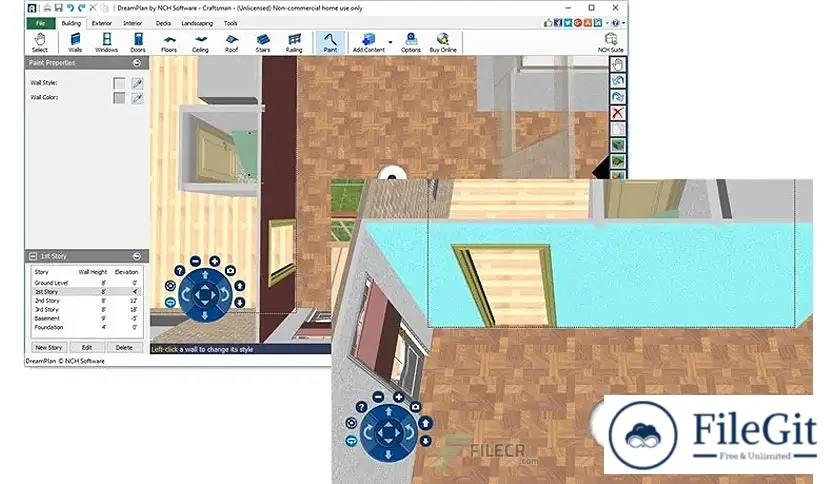The width and height of the screenshot is (836, 484).
Task: Click the Print icon in title bar
Action: (47, 8)
